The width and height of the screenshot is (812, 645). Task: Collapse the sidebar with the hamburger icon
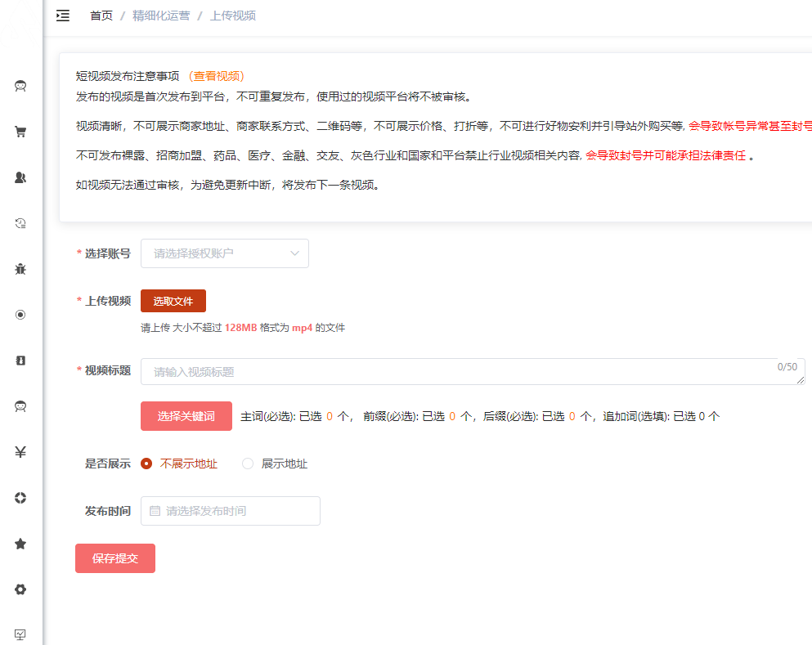point(63,16)
